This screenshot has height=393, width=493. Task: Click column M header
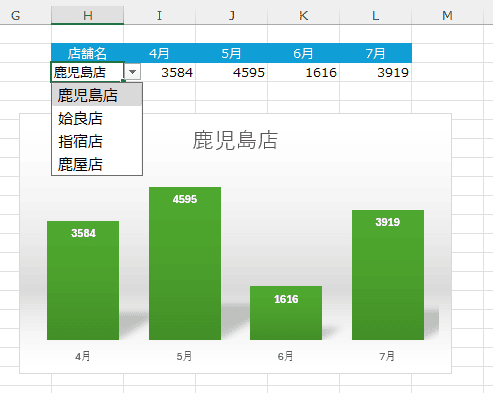point(447,15)
